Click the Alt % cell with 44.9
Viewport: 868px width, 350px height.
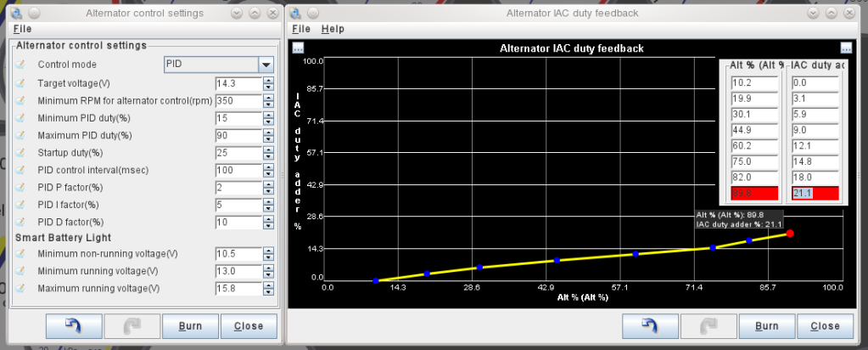(754, 130)
